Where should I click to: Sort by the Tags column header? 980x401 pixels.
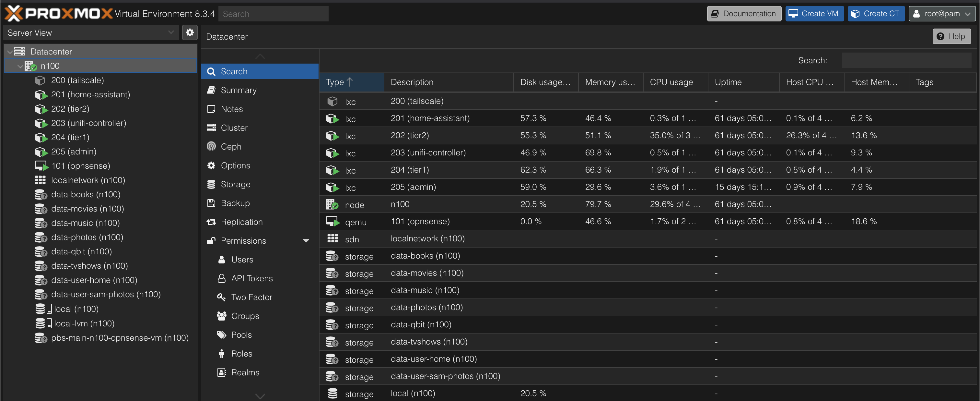click(x=942, y=82)
